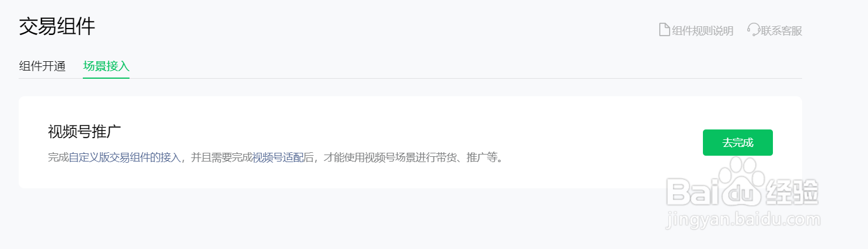
Task: Click the 推广等 text ending the description
Action: click(482, 157)
